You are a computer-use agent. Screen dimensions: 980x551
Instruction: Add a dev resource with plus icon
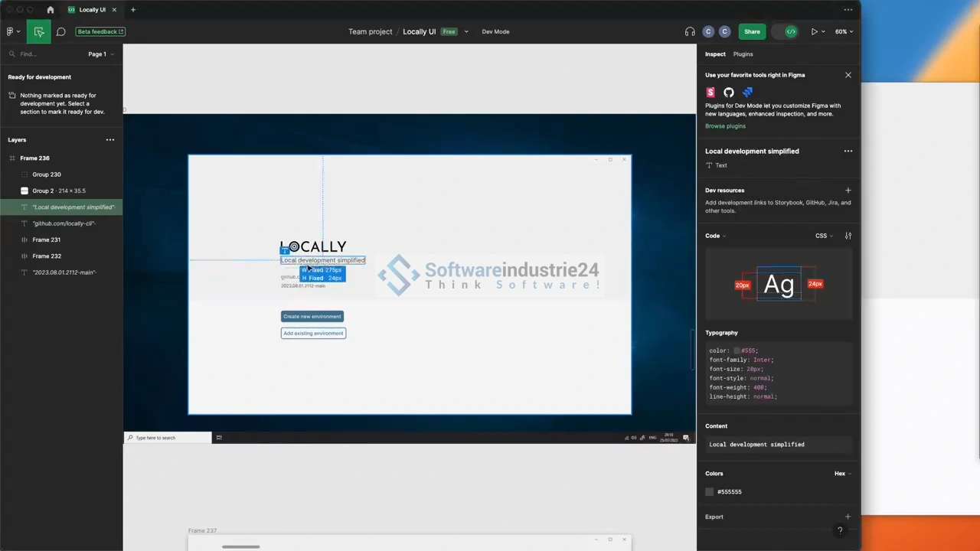point(848,191)
